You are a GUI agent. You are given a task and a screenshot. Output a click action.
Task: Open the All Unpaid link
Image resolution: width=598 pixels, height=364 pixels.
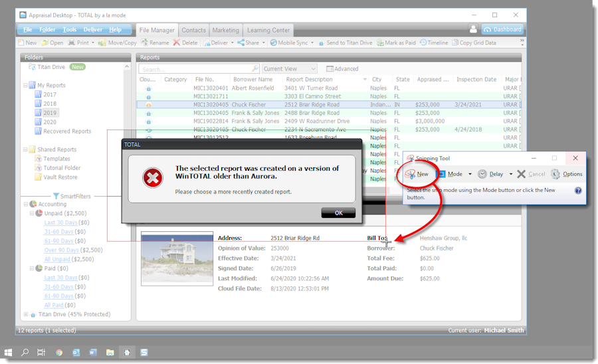tap(57, 259)
